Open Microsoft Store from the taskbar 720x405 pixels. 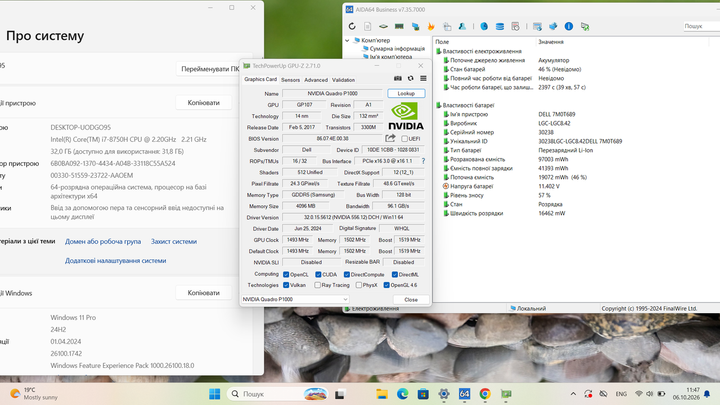pos(423,394)
